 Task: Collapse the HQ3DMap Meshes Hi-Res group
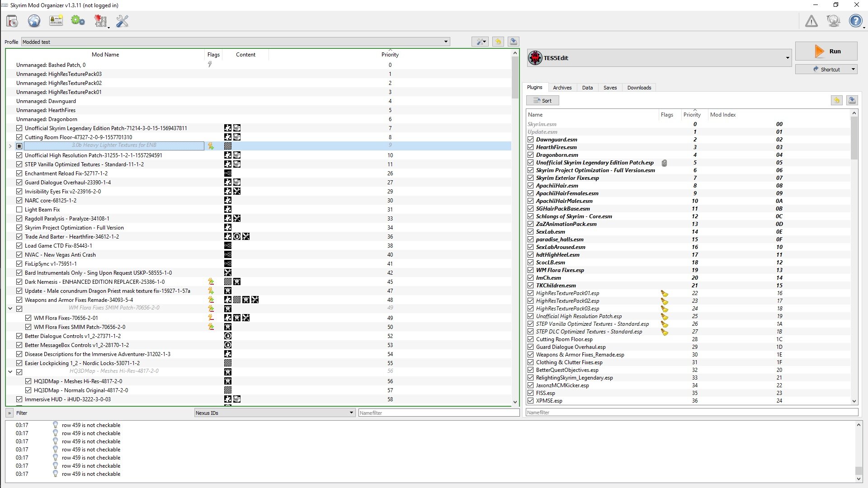[10, 372]
